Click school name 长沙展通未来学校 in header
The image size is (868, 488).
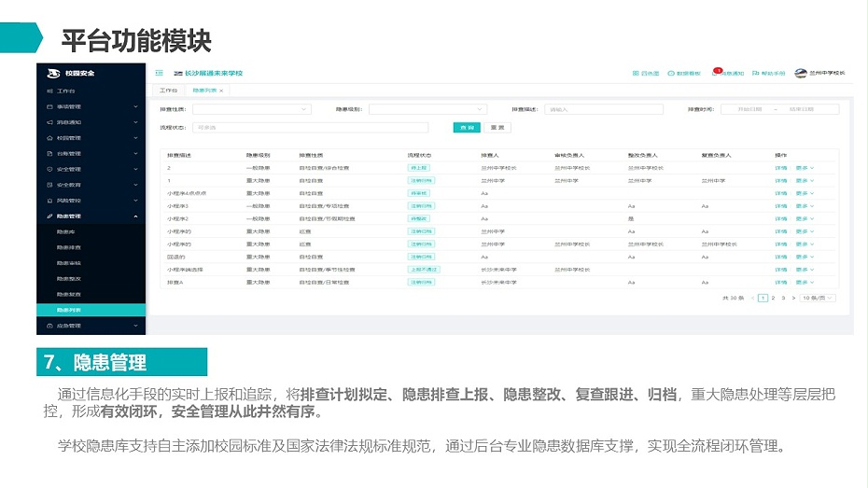tap(214, 73)
